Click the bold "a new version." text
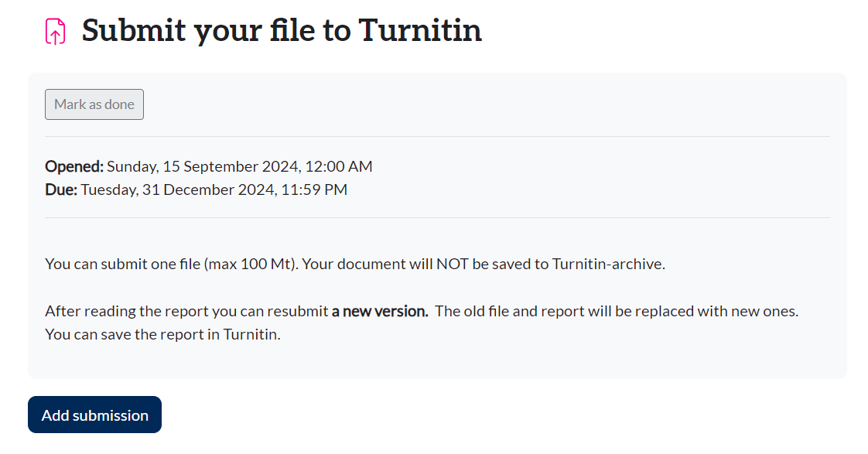 [x=380, y=312]
